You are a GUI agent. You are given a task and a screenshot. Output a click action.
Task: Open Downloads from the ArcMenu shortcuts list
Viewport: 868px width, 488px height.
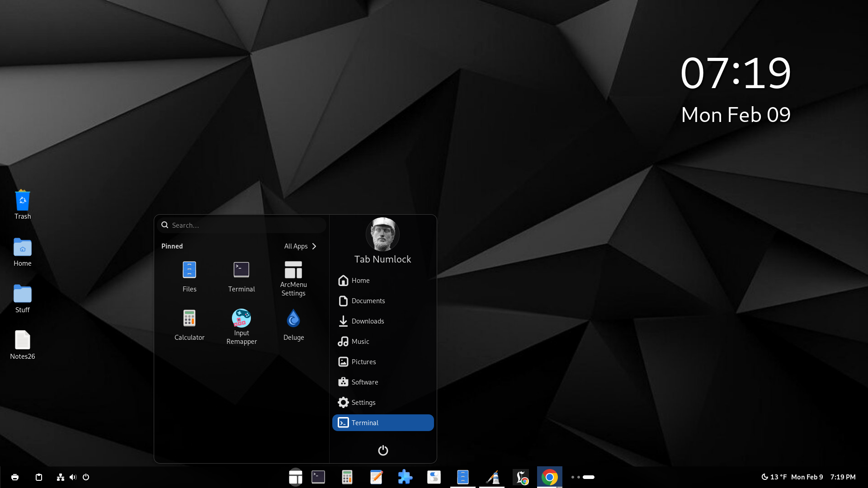click(383, 321)
